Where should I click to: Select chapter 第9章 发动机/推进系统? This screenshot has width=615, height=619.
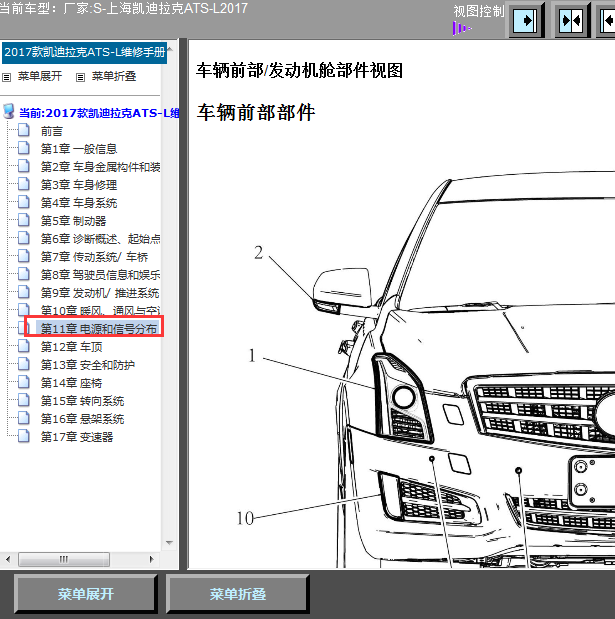coord(100,293)
